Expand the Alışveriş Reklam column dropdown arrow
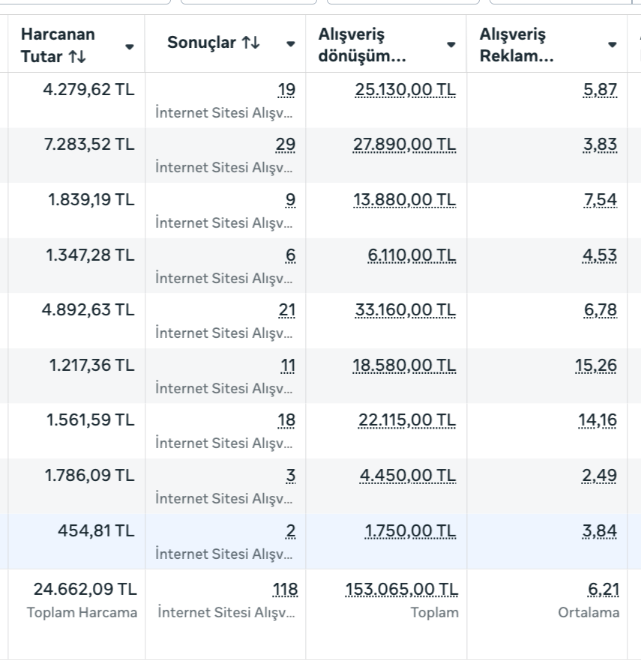This screenshot has height=672, width=641. [613, 44]
